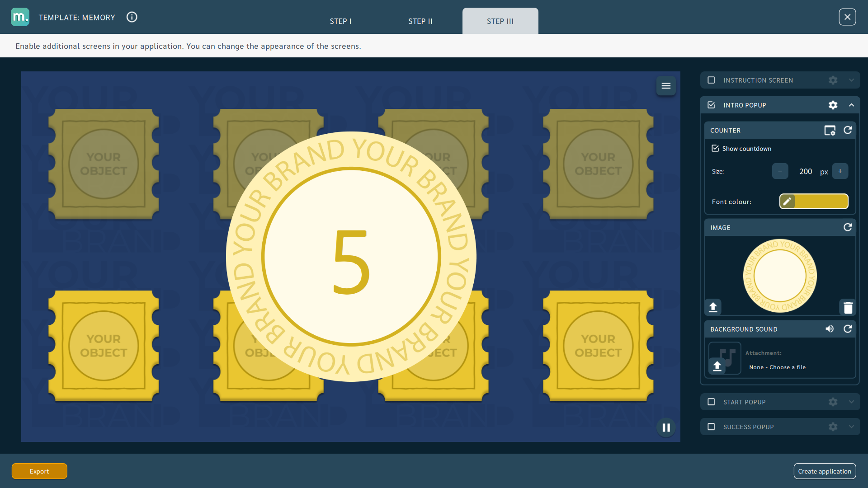This screenshot has height=488, width=868.
Task: Upload a new popup image
Action: tap(713, 307)
